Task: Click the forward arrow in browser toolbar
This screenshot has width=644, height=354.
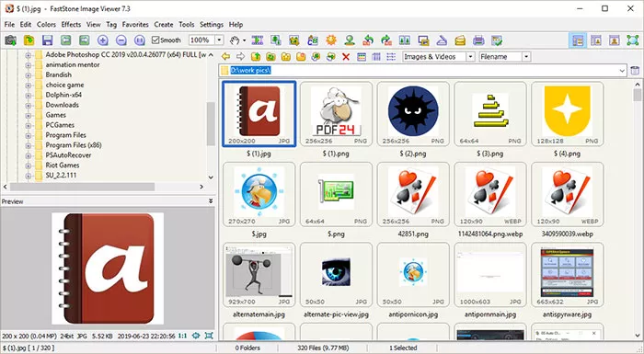Action: pyautogui.click(x=241, y=57)
